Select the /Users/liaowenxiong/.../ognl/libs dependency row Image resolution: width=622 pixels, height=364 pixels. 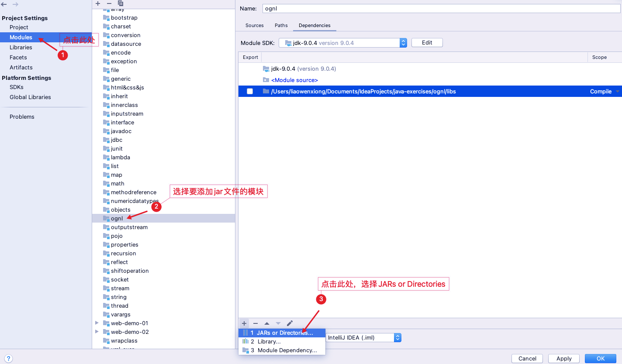click(430, 91)
